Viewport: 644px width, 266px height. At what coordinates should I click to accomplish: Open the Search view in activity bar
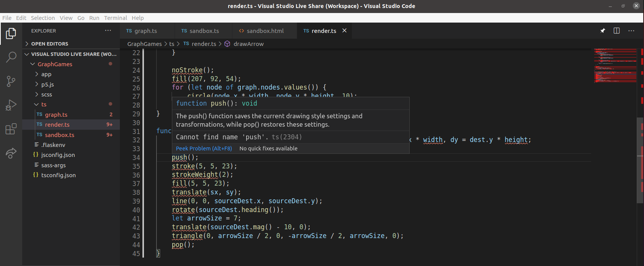coord(11,57)
